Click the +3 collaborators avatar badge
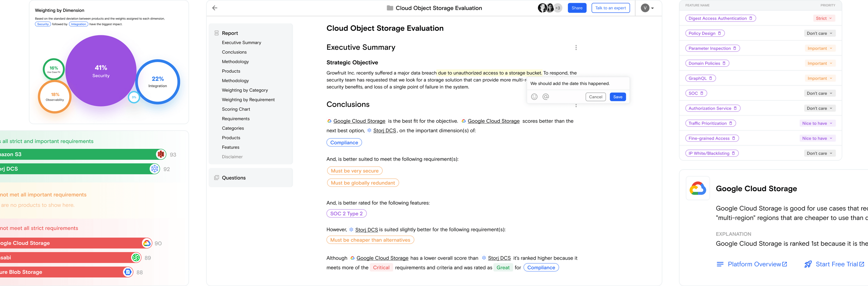The image size is (868, 286). pos(558,8)
